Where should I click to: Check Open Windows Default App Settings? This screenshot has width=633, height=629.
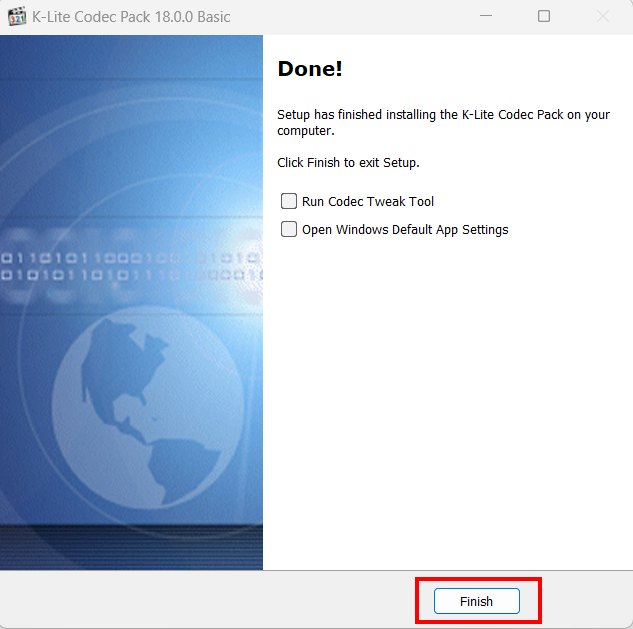coord(289,229)
